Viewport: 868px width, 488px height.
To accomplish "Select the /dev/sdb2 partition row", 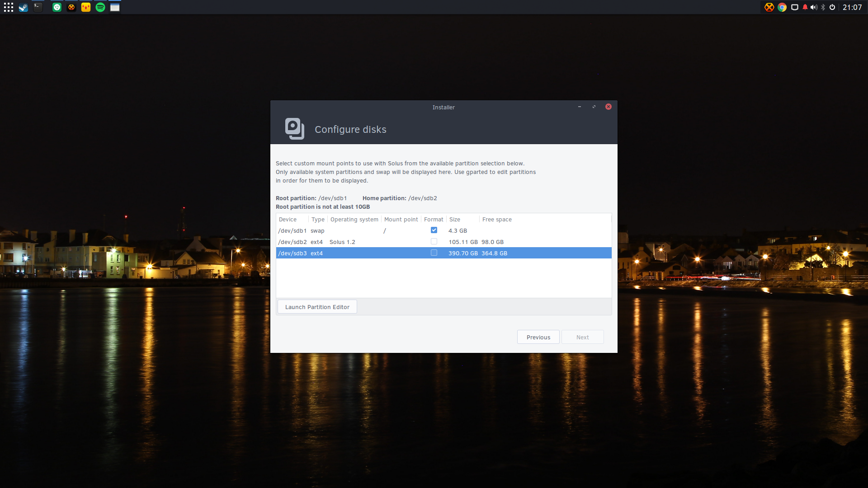I will (x=443, y=242).
